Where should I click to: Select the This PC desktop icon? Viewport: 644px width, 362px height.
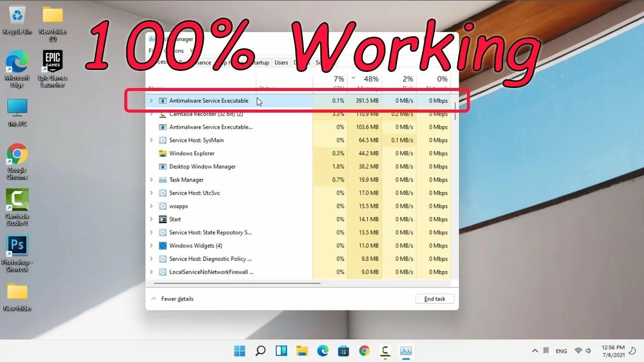(x=17, y=112)
